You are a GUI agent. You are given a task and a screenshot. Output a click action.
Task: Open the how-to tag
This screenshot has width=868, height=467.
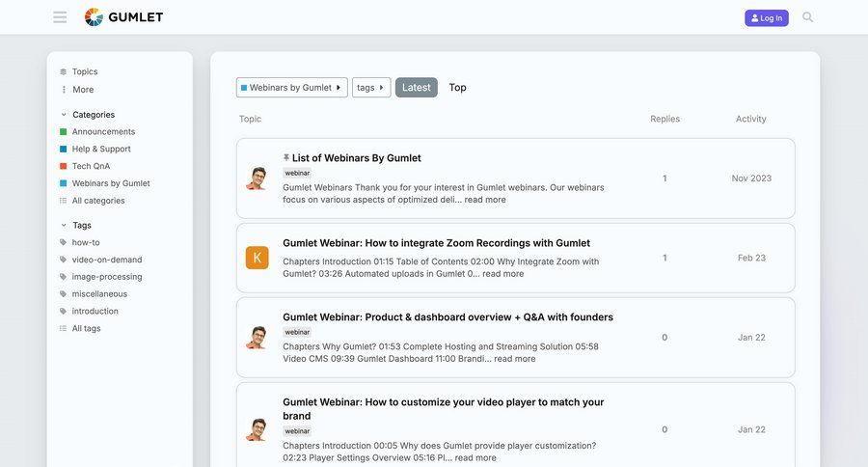(x=86, y=242)
